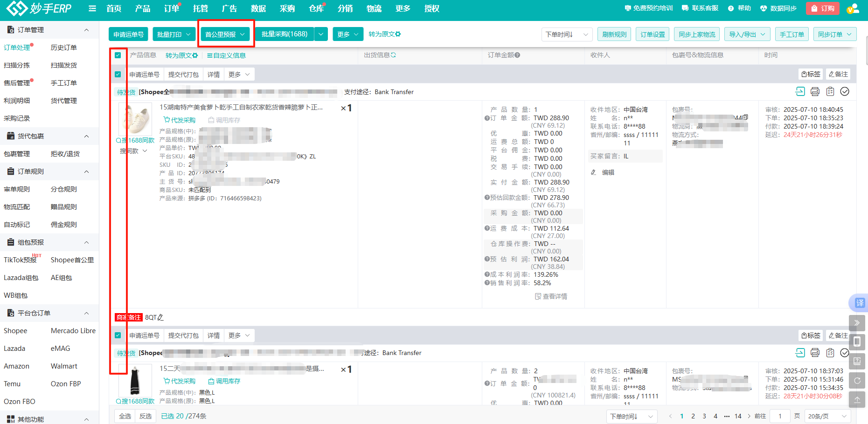Uncheck the first order's checkbox
The height and width of the screenshot is (424, 868).
(118, 74)
